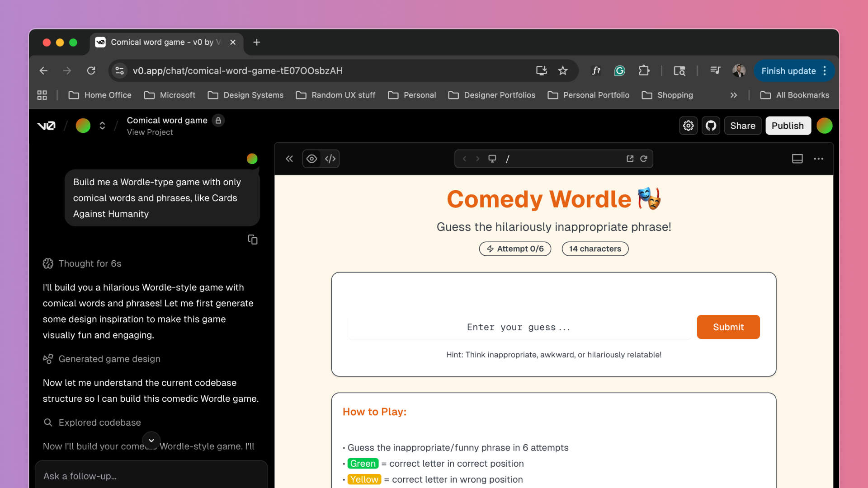The width and height of the screenshot is (868, 488).
Task: Open the preview more options ellipsis
Action: point(818,159)
